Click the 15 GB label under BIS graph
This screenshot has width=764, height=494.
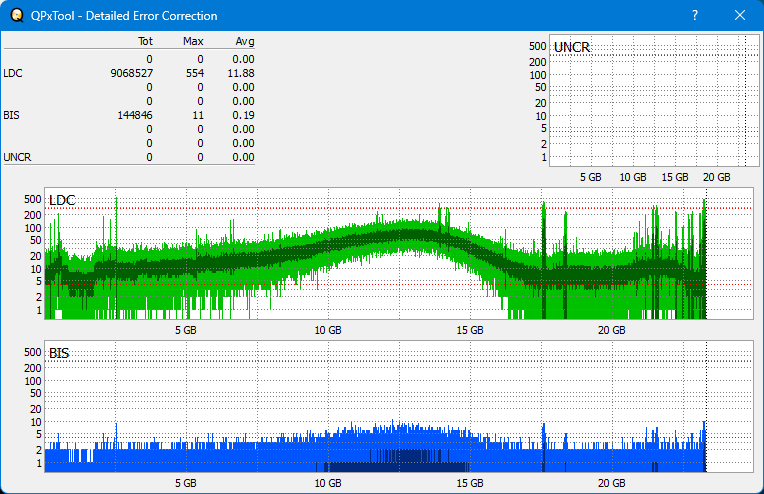pyautogui.click(x=470, y=483)
